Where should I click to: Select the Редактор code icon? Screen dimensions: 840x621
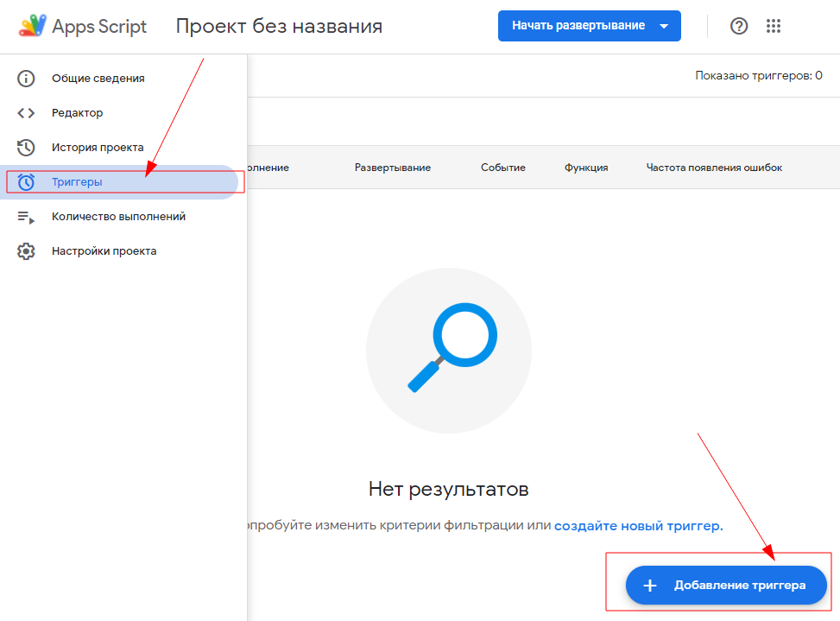pyautogui.click(x=26, y=112)
